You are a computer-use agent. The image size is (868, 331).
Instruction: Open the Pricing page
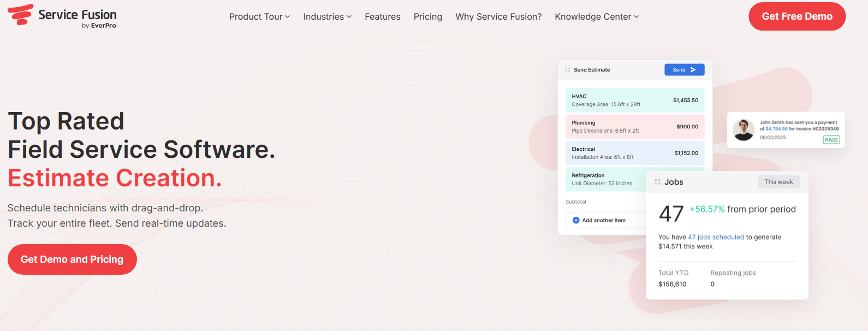tap(428, 17)
